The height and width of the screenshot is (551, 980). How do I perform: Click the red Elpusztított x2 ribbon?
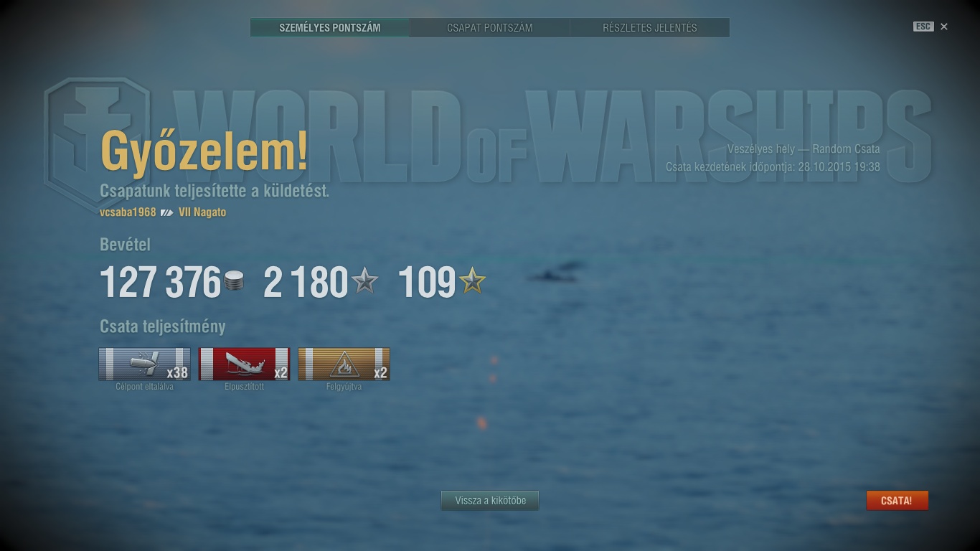(244, 364)
